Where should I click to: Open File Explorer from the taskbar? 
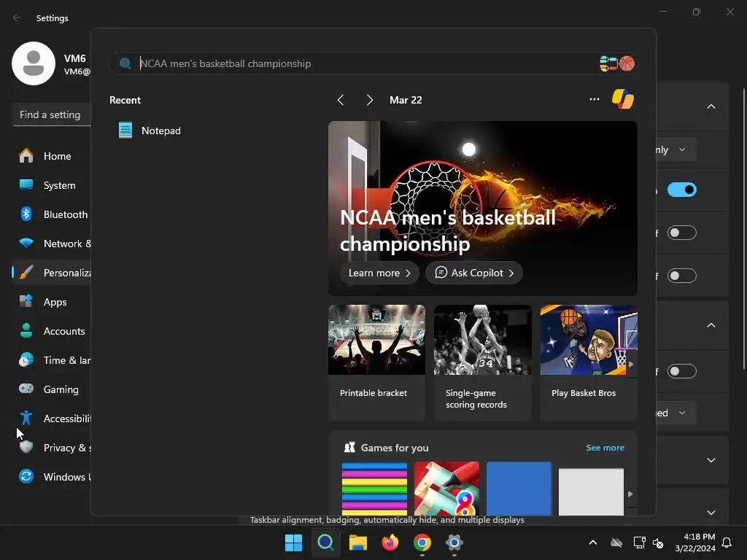click(357, 542)
